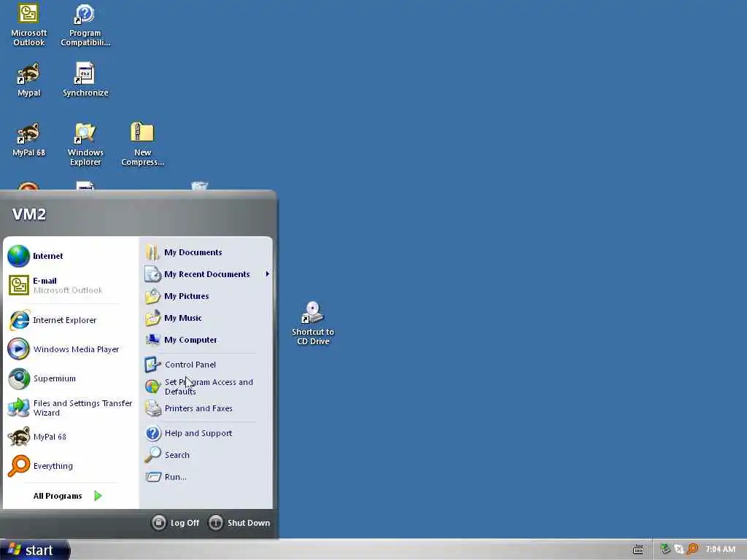Open Printers and Faxes

tap(206, 408)
